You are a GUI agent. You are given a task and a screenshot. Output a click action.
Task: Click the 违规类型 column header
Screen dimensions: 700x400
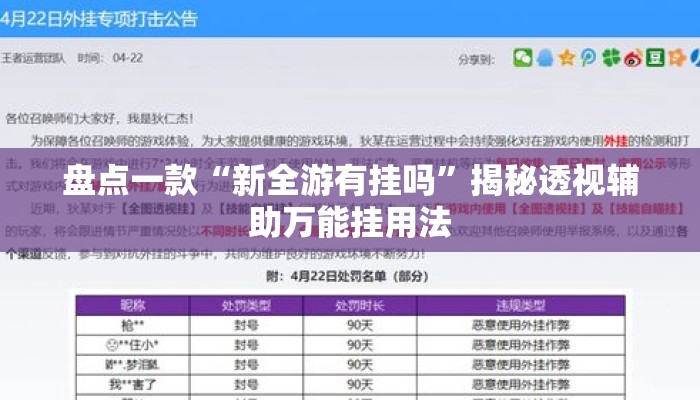click(x=521, y=306)
